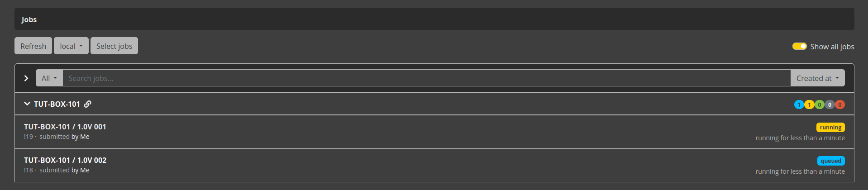The height and width of the screenshot is (190, 868).
Task: Click the gray status count badge
Action: (x=830, y=104)
